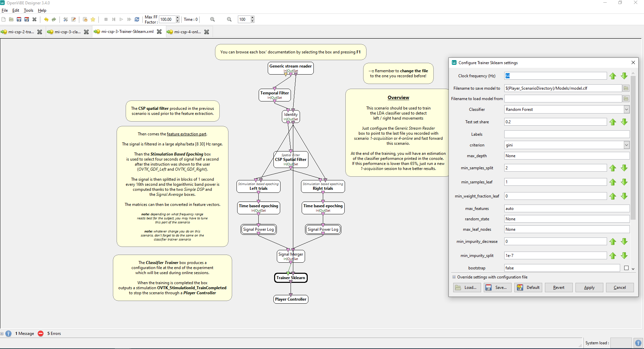
Task: Undo the last action in the toolbar
Action: click(x=46, y=19)
